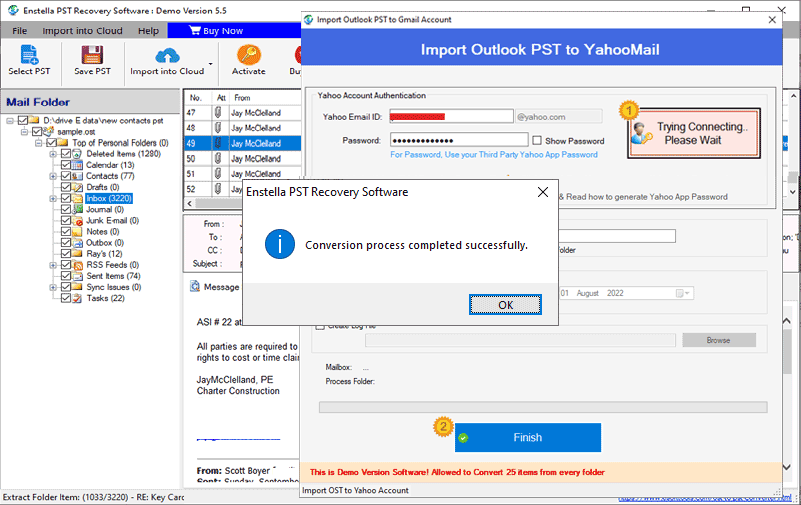Toggle the Tasks folder checkbox
This screenshot has width=801, height=505.
[66, 298]
